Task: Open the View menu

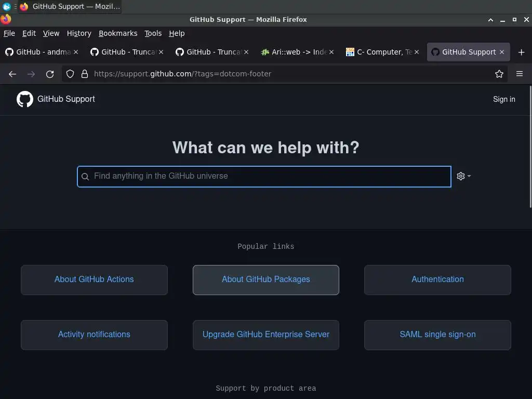Action: pos(51,33)
